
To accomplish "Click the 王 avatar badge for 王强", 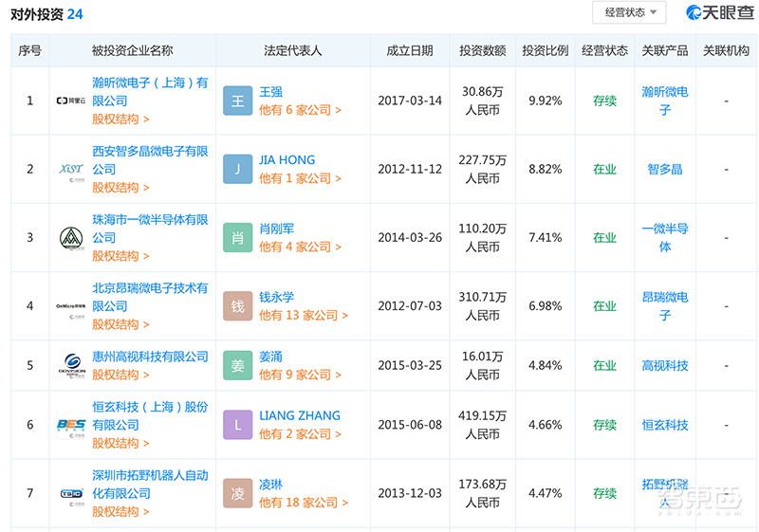I will point(238,101).
